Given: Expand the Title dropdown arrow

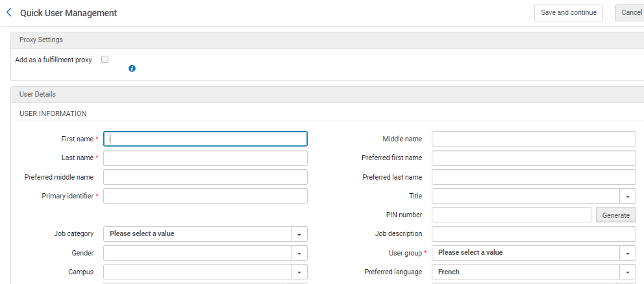Looking at the screenshot, I should 628,196.
